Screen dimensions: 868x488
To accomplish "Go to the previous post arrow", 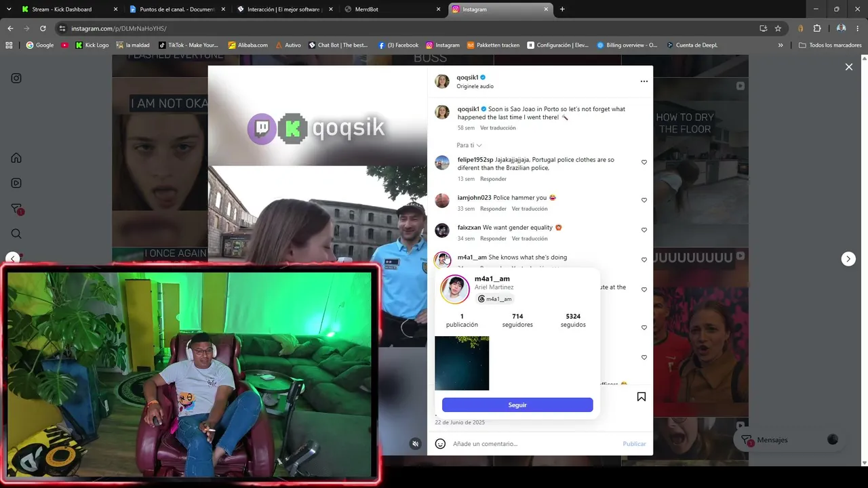I will (13, 258).
